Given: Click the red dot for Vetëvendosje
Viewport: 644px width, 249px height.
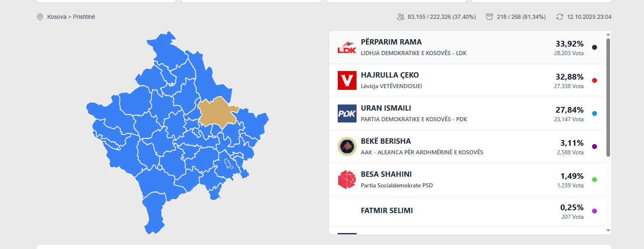Looking at the screenshot, I should point(595,80).
